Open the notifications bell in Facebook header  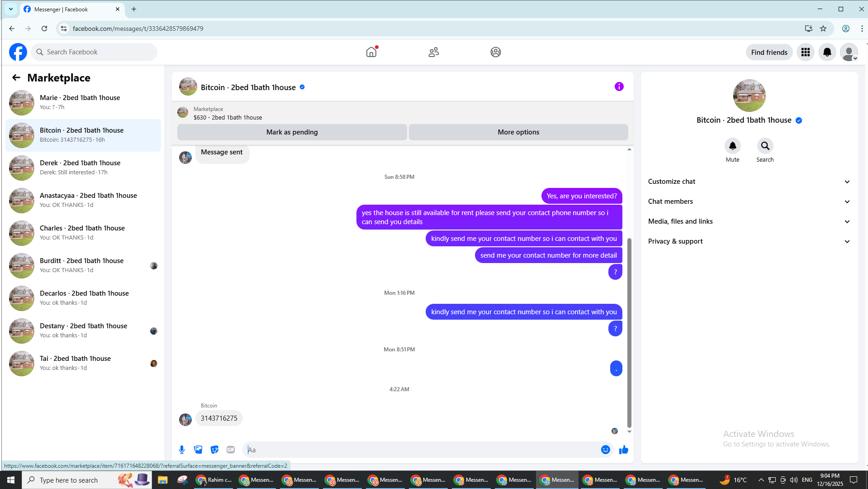[827, 52]
